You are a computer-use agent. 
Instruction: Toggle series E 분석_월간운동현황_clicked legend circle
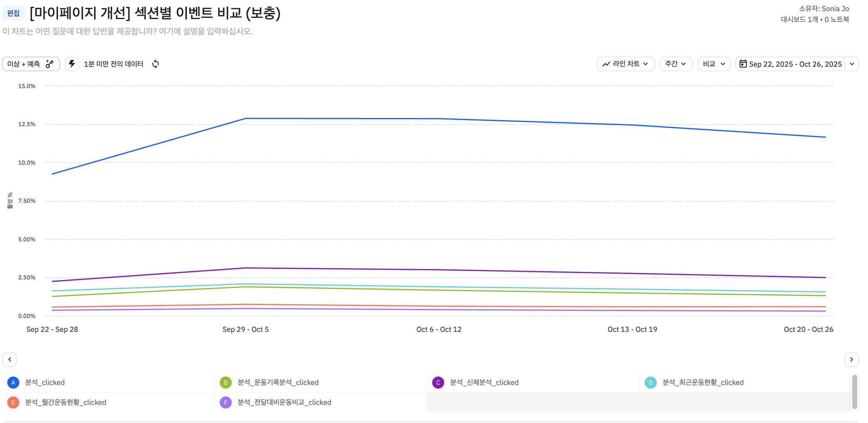click(13, 402)
